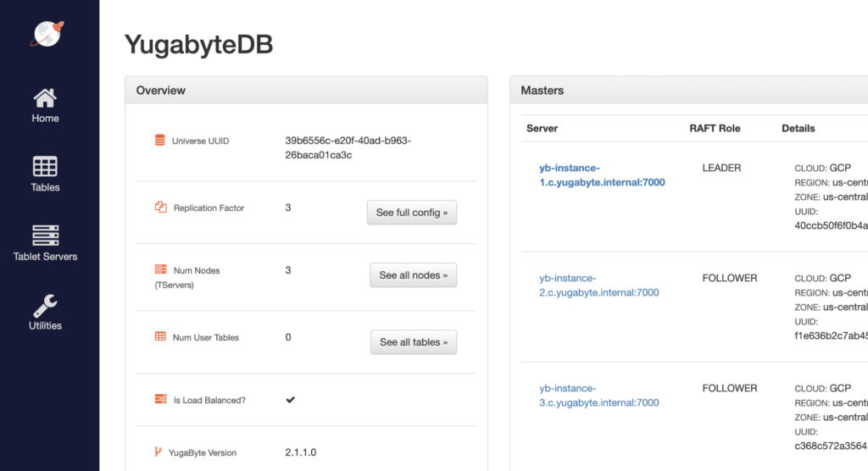Click the YugabyteDB page title
The image size is (868, 471).
pyautogui.click(x=198, y=44)
